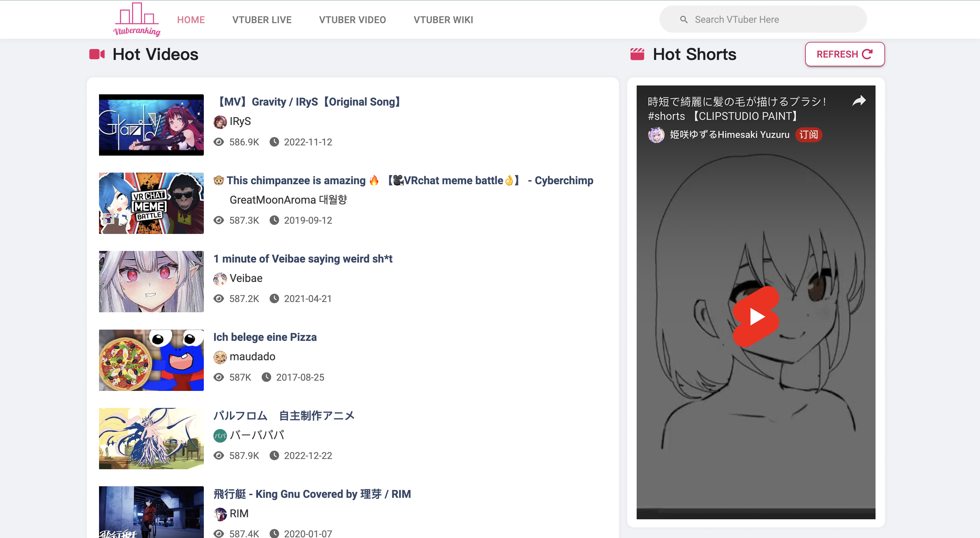Open maudado channel name
980x538 pixels.
pos(252,357)
